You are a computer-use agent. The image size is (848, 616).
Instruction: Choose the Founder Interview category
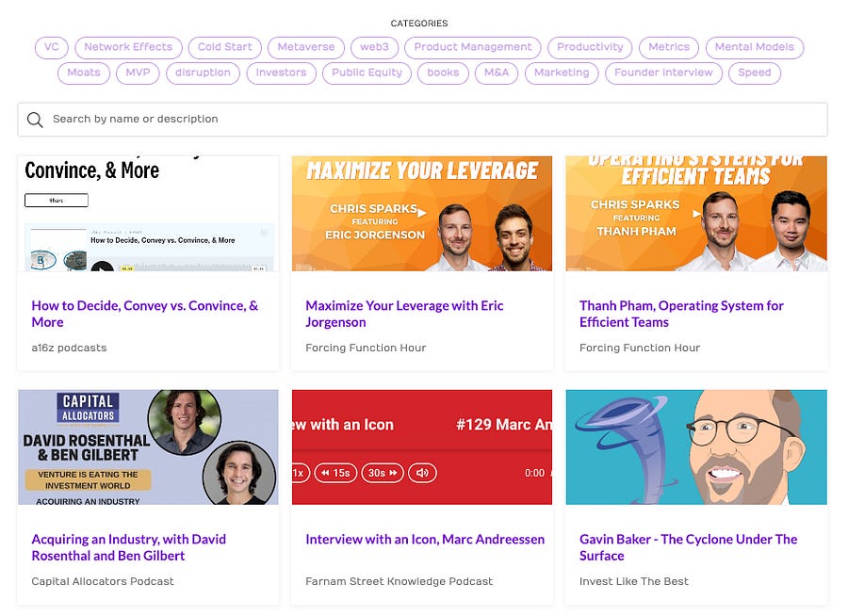[x=663, y=73]
